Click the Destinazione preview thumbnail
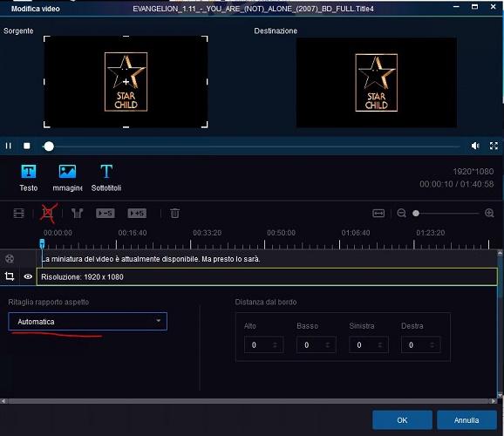 click(x=377, y=82)
